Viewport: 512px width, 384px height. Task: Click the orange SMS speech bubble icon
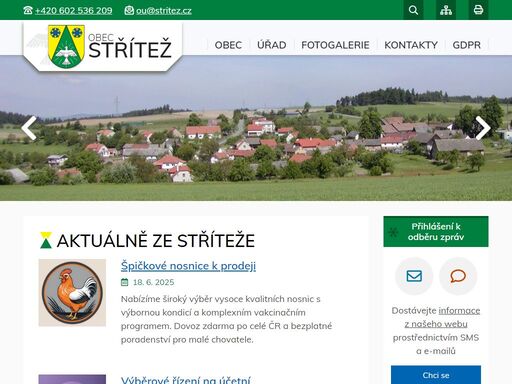click(x=458, y=276)
